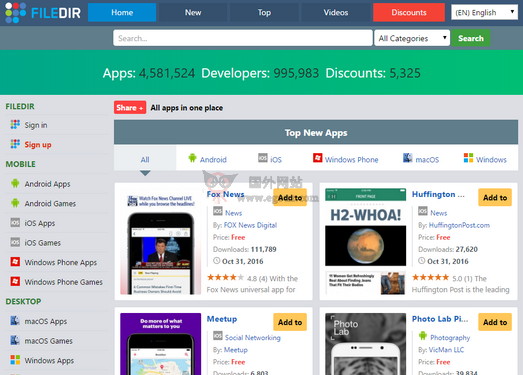Expand the (EN) English language dropdown
This screenshot has height=375, width=523.
pyautogui.click(x=484, y=12)
